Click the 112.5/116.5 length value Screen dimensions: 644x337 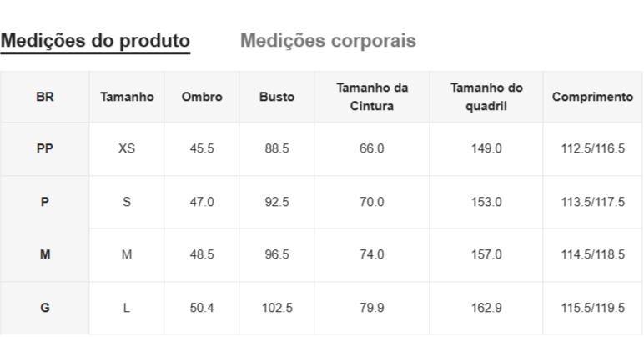tap(592, 148)
